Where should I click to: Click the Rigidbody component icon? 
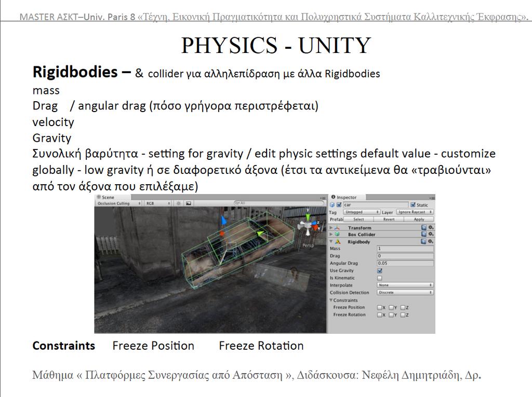[x=338, y=242]
